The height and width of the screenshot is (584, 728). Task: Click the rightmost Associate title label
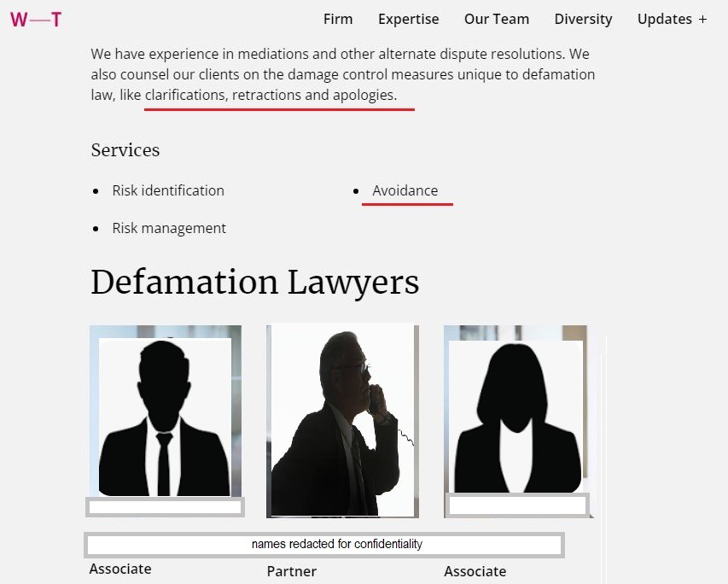(475, 571)
